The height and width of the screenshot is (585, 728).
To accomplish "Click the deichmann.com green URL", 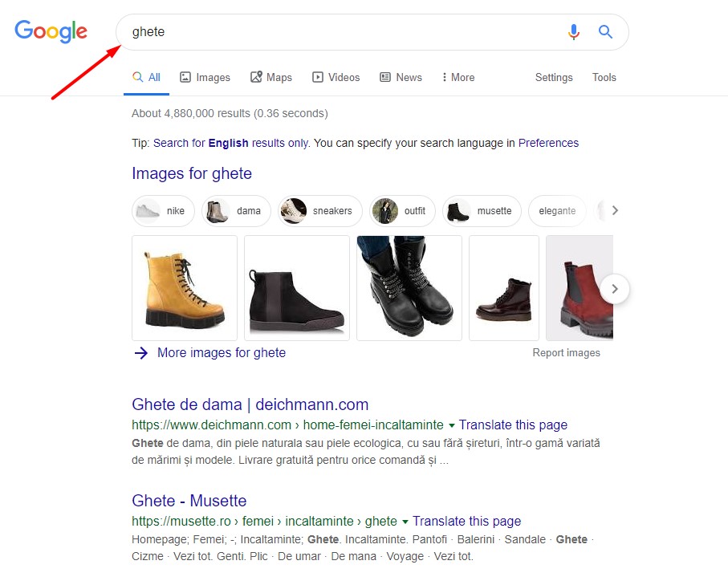I will tap(287, 425).
